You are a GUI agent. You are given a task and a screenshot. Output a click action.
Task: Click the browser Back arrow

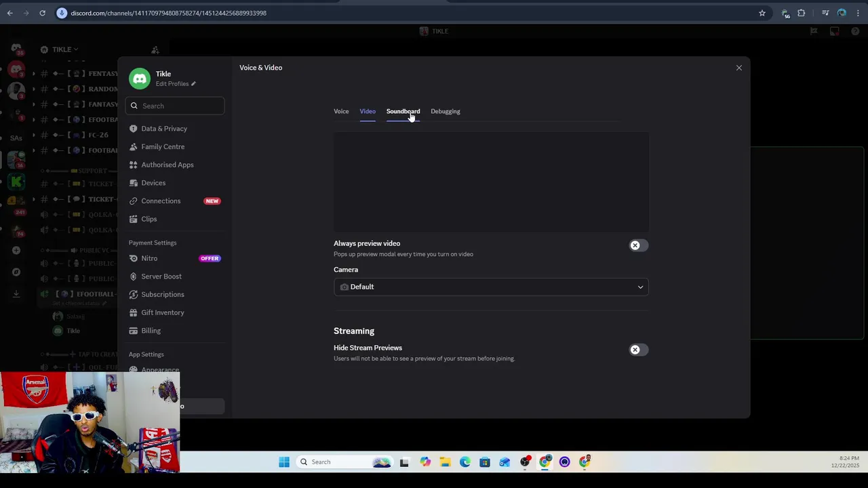coord(9,13)
